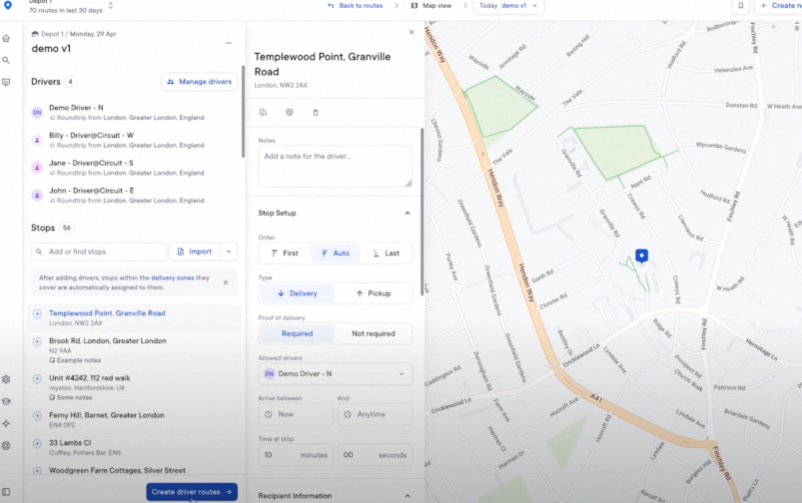This screenshot has height=503, width=802.
Task: Click John driver avatar icon
Action: tap(37, 195)
